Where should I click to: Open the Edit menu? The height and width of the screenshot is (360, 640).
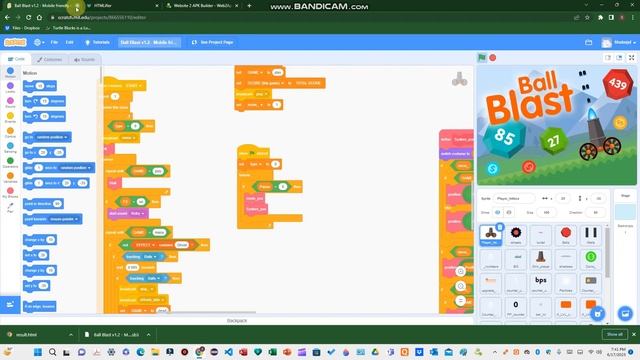[x=70, y=42]
